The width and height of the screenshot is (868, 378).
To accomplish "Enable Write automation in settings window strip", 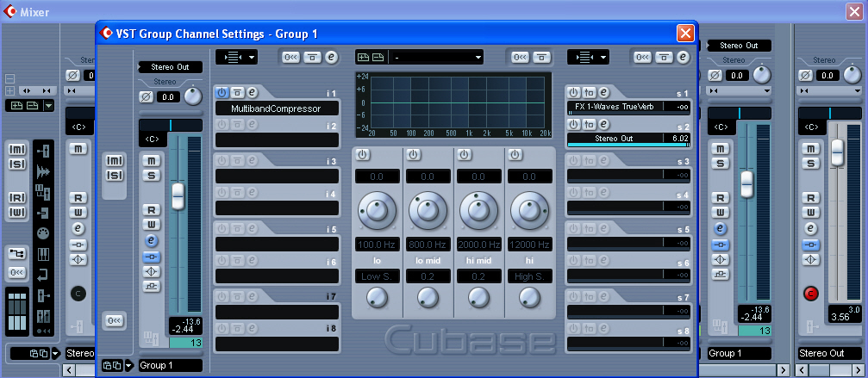I will click(152, 225).
